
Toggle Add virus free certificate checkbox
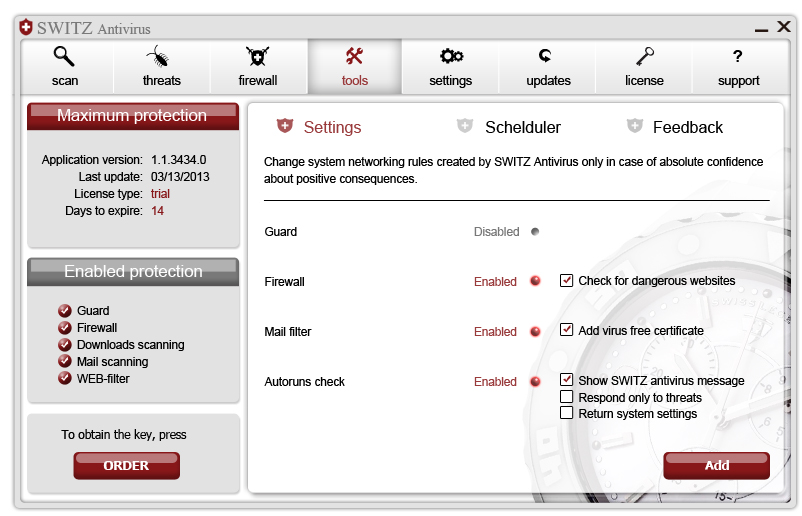[567, 330]
